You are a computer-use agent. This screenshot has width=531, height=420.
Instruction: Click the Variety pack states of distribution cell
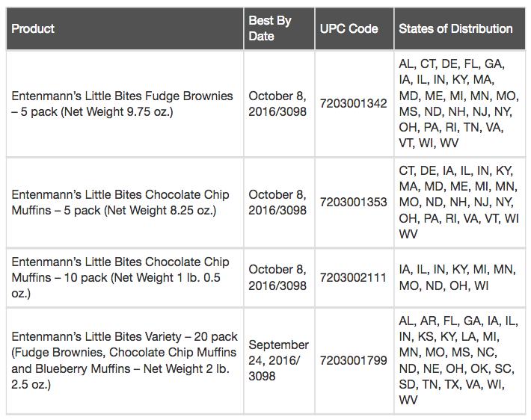[x=460, y=361]
